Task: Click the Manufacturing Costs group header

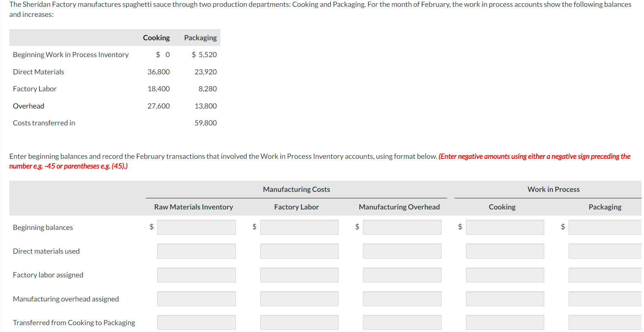Action: [297, 189]
